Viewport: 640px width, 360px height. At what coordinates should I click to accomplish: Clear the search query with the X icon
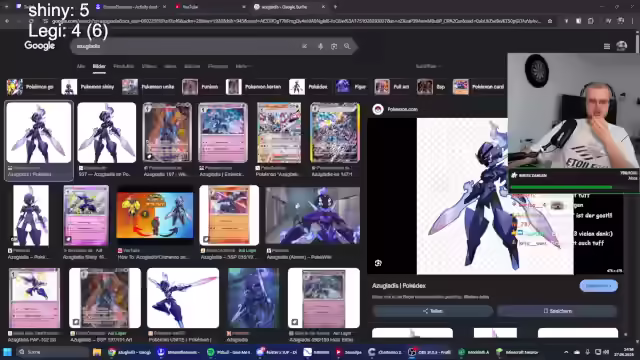point(304,46)
